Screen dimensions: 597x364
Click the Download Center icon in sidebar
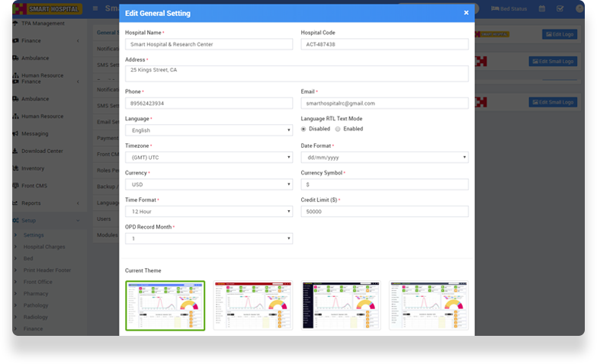tap(15, 151)
